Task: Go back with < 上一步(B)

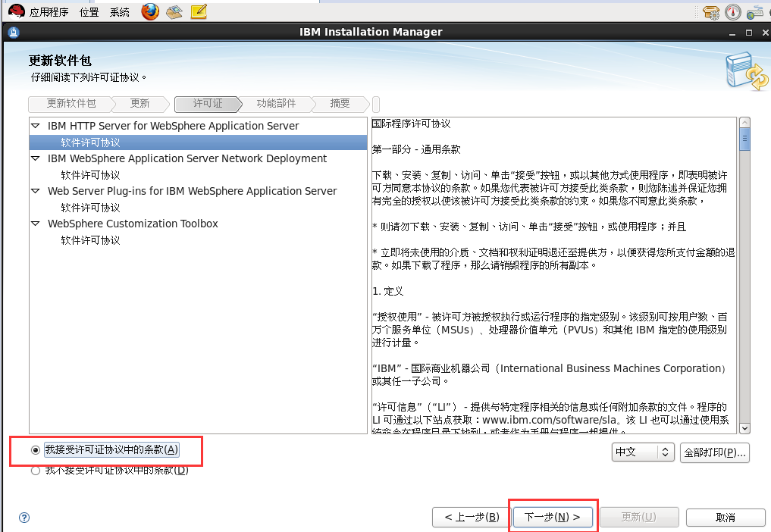Action: (x=472, y=518)
